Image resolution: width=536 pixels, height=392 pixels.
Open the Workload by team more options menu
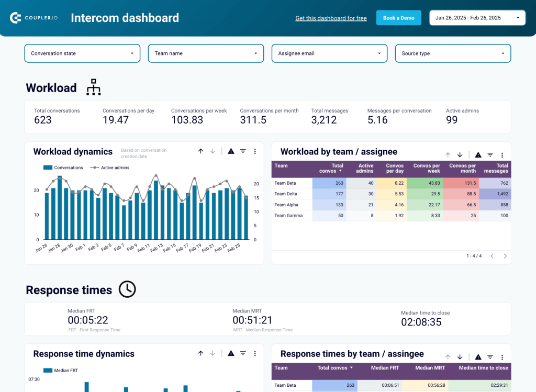click(502, 155)
